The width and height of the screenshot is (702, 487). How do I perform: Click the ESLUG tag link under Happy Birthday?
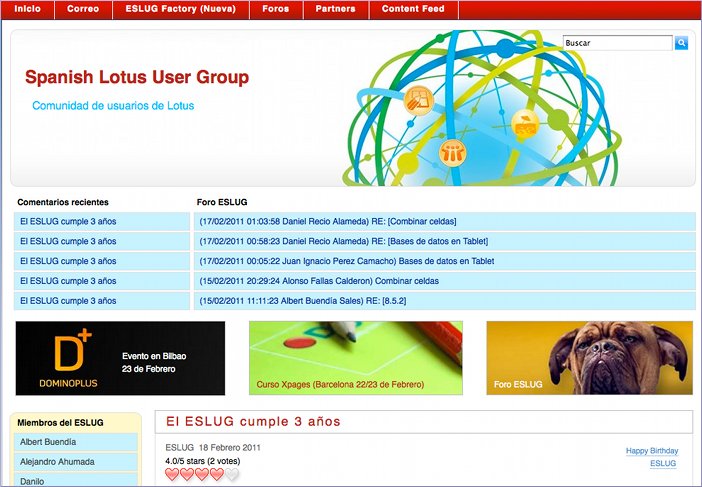(x=663, y=463)
